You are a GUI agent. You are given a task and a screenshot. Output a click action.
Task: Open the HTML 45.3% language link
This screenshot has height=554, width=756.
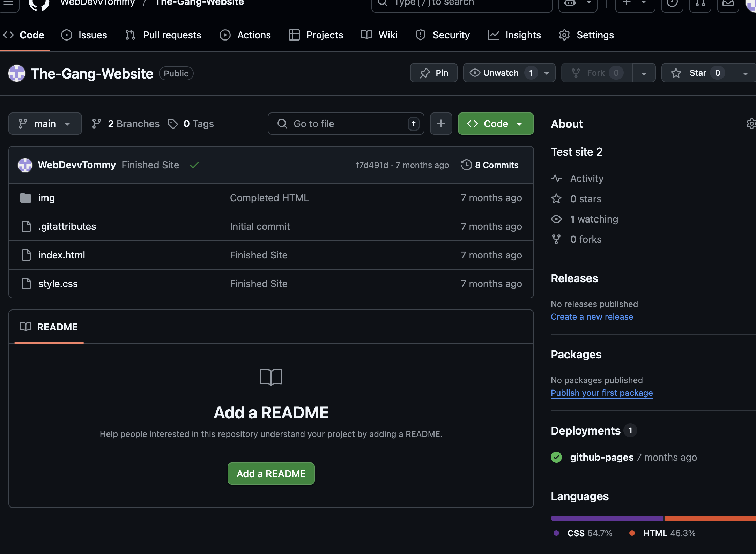click(x=662, y=533)
